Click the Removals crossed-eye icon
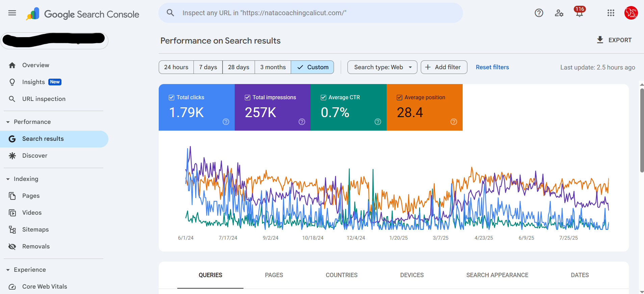 (x=12, y=246)
